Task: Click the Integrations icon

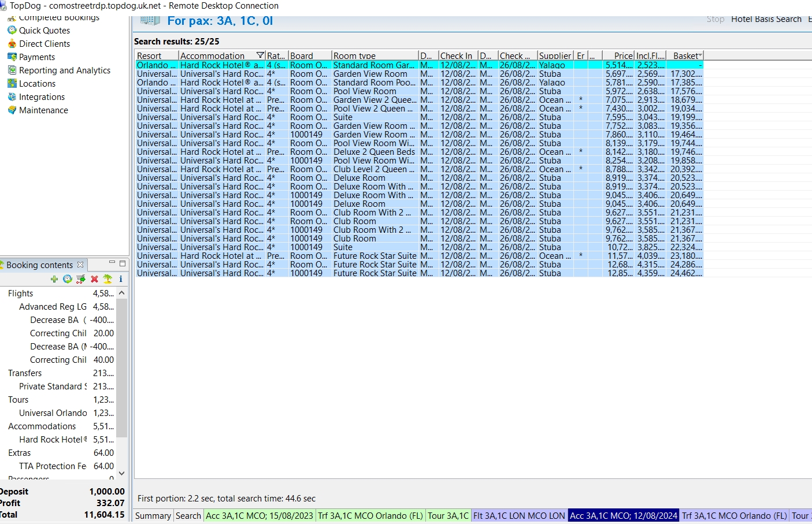Action: point(12,96)
